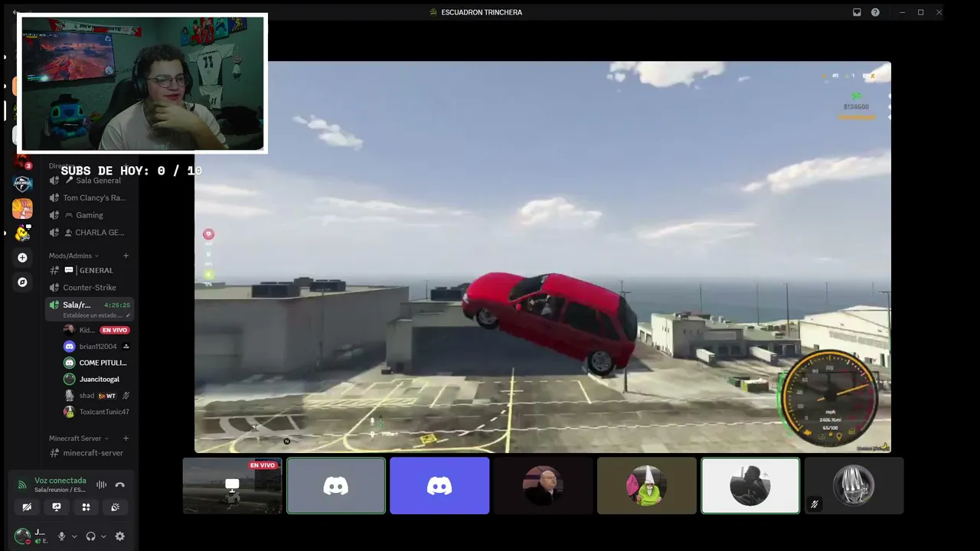The width and height of the screenshot is (980, 551).
Task: Select the streaming user with EN VIVO badge
Action: coord(96,330)
